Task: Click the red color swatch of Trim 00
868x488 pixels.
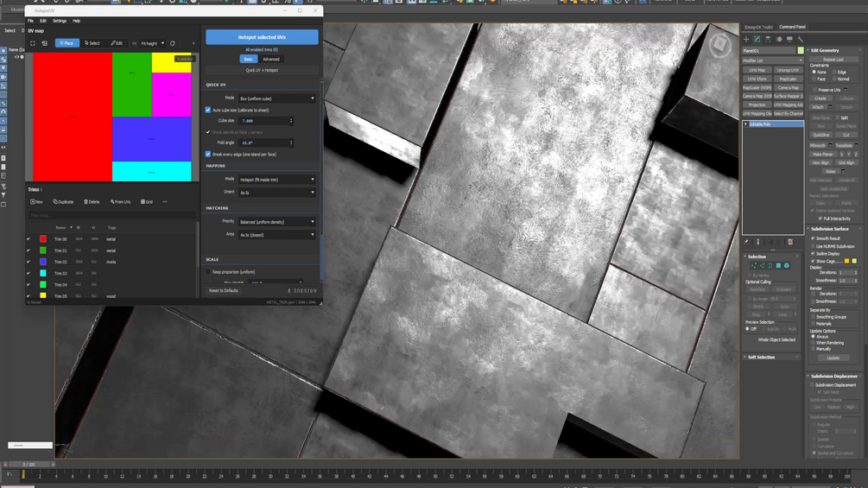Action: pos(42,239)
